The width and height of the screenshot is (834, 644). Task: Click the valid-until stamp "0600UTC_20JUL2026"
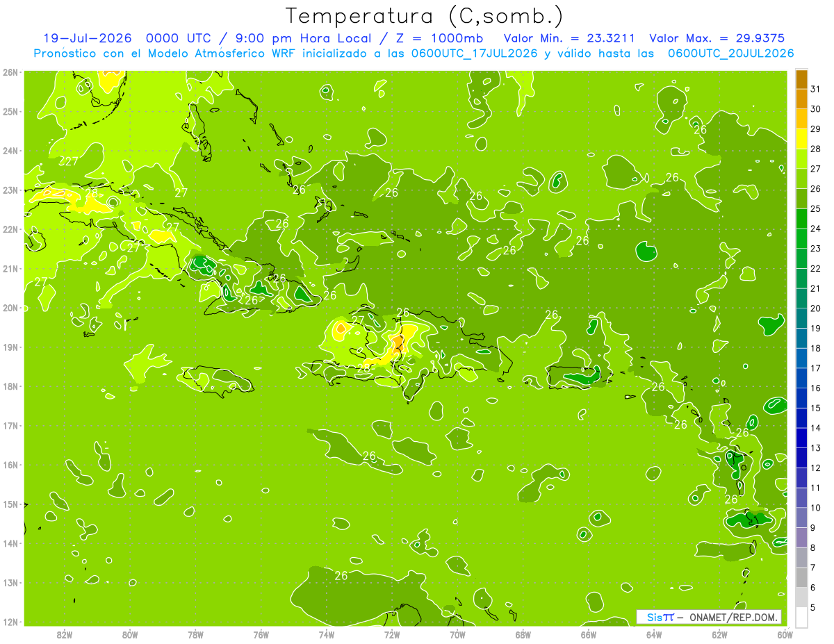pos(730,53)
